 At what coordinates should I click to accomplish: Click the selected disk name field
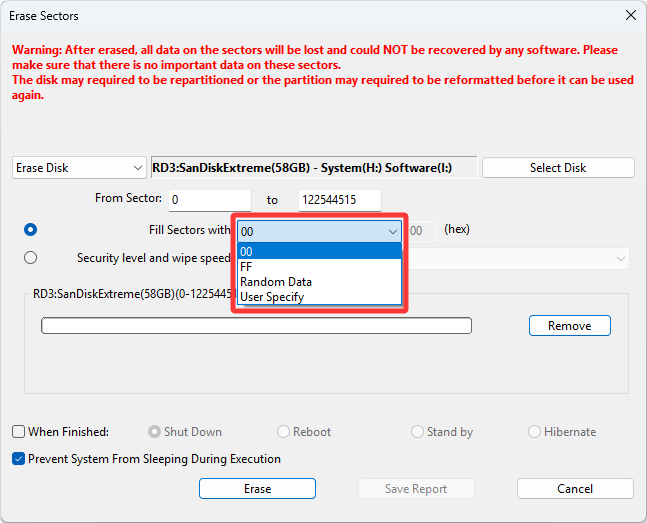(x=312, y=168)
